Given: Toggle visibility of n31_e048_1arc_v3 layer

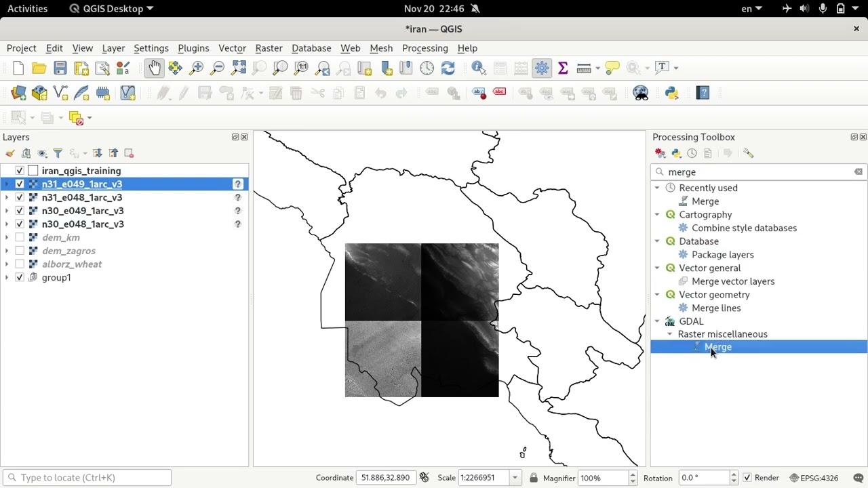Looking at the screenshot, I should coord(20,197).
